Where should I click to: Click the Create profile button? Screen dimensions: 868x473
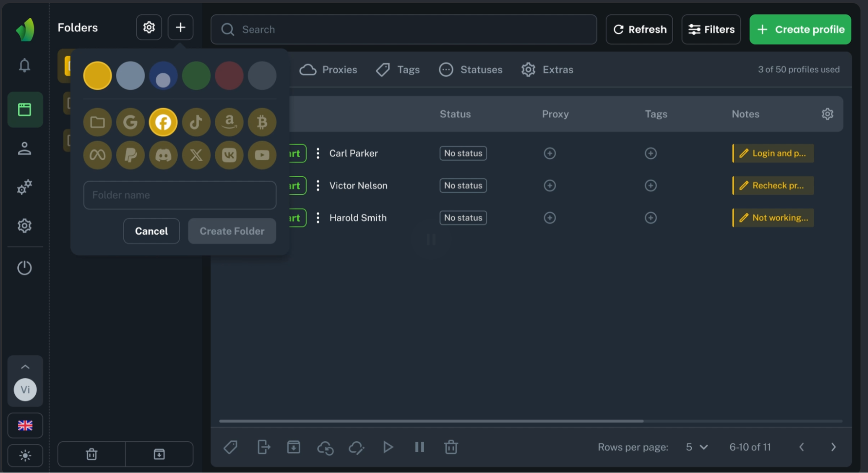click(x=800, y=30)
